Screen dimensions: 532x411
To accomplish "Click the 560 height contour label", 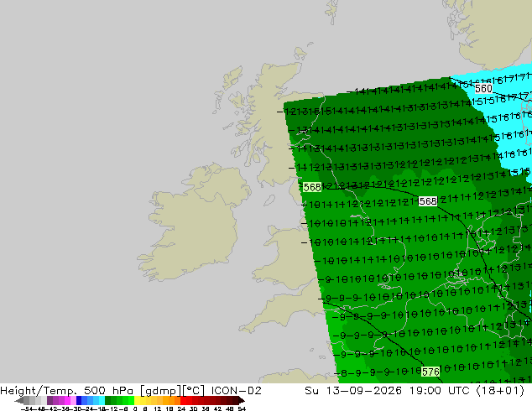I will click(x=483, y=89).
